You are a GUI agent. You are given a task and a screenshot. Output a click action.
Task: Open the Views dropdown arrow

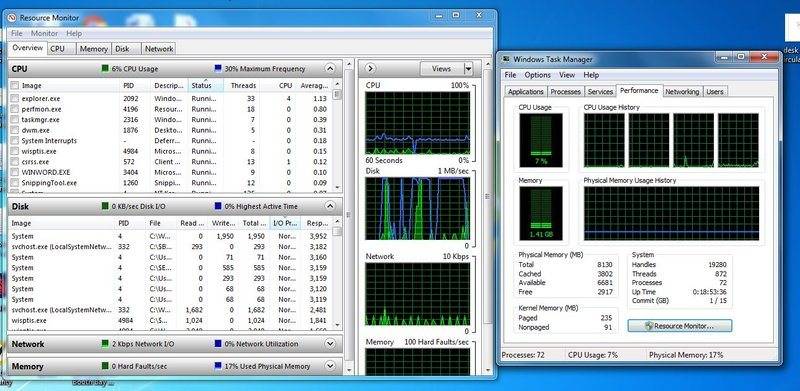coord(468,68)
